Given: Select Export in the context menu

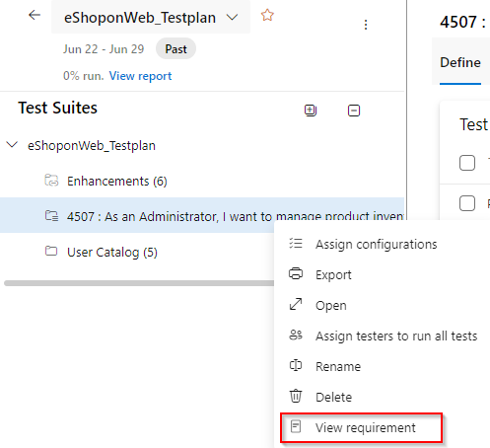Looking at the screenshot, I should coord(333,275).
